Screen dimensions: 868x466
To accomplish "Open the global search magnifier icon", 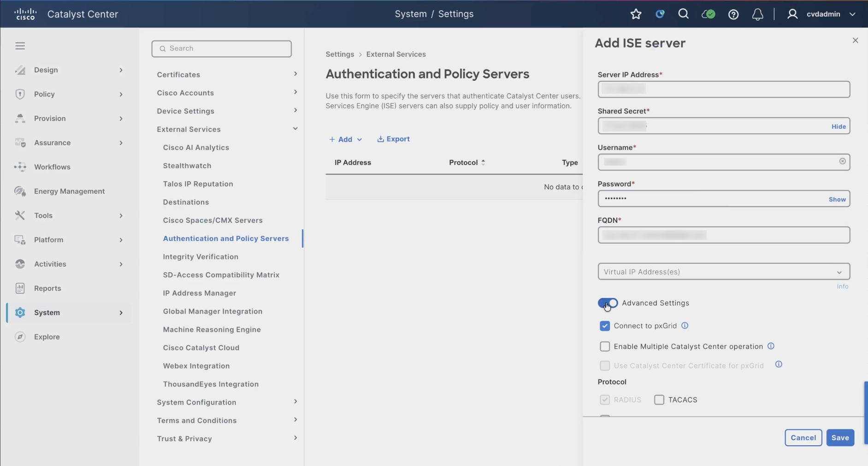I will point(683,14).
